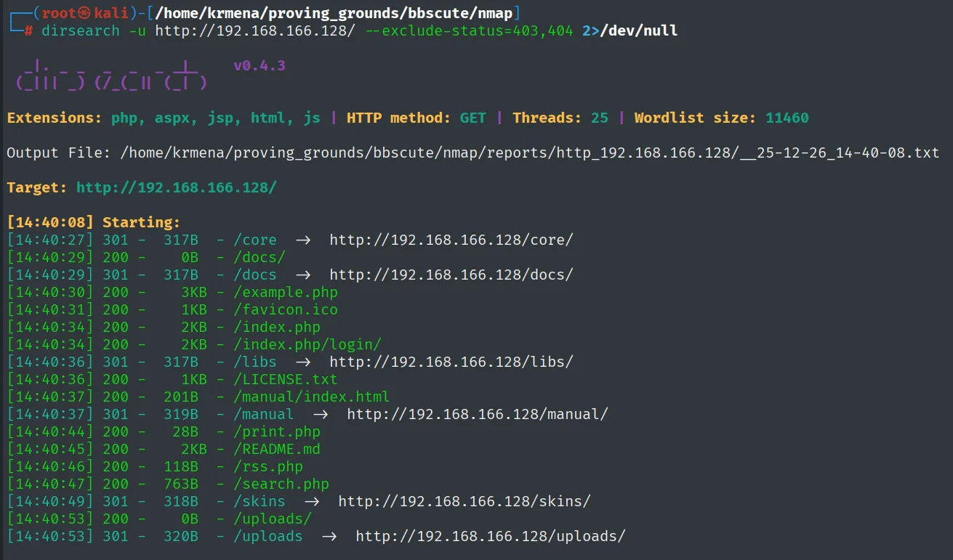Click the /favicon.ico path
The height and width of the screenshot is (560, 953).
286,309
